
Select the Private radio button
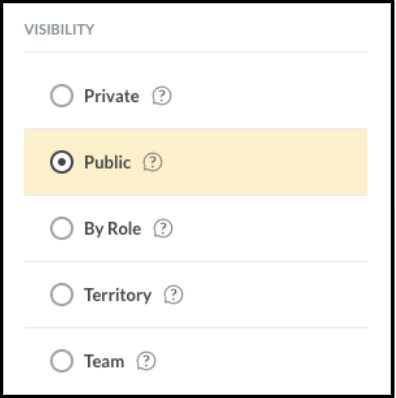tap(62, 96)
